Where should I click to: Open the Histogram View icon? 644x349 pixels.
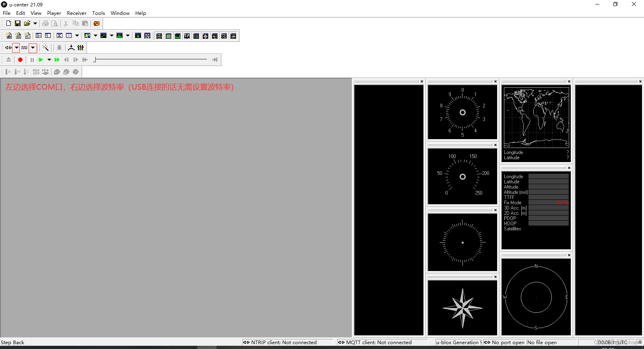click(120, 36)
